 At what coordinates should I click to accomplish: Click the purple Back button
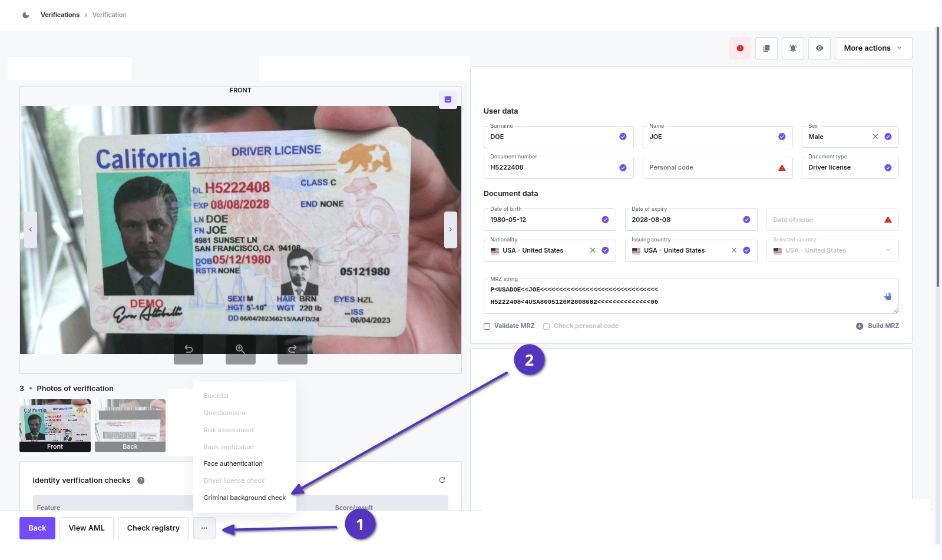coord(37,528)
